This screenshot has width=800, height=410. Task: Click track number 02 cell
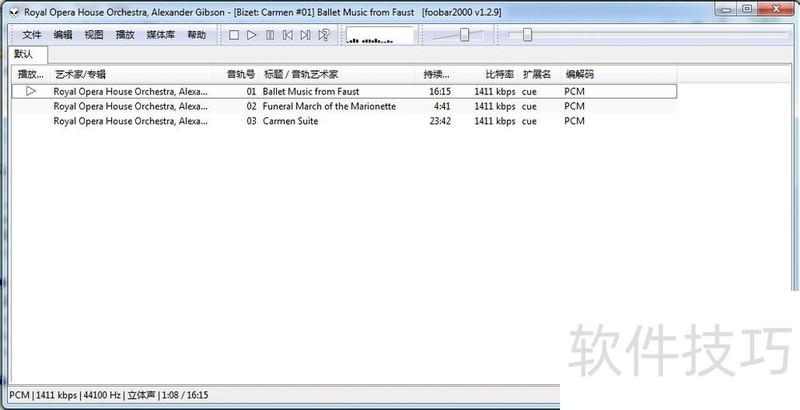tap(251, 107)
